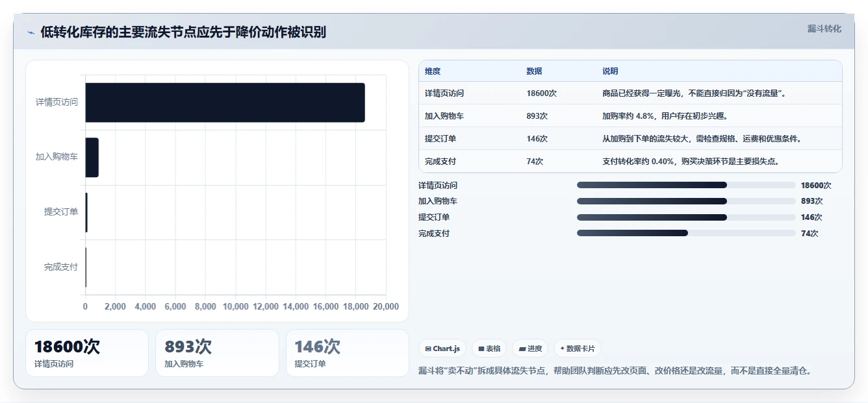Select the 表格 chip
The width and height of the screenshot is (868, 403).
pyautogui.click(x=489, y=348)
